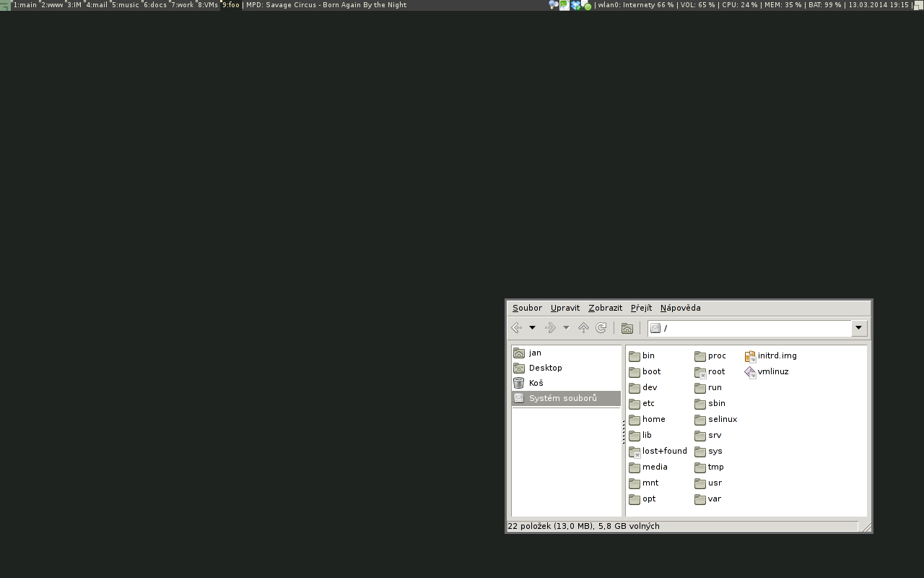Image resolution: width=924 pixels, height=578 pixels.
Task: Open the back history dropdown arrow
Action: pos(532,328)
